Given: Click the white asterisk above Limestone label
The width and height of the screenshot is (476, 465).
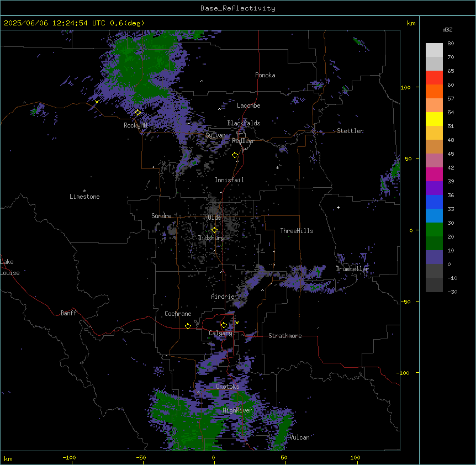Looking at the screenshot, I should [84, 191].
